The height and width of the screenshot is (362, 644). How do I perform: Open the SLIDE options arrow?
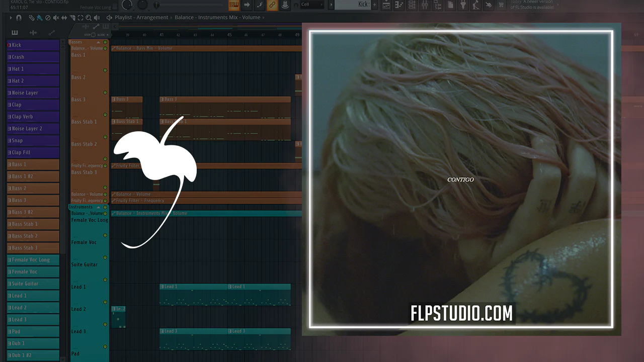(x=107, y=35)
